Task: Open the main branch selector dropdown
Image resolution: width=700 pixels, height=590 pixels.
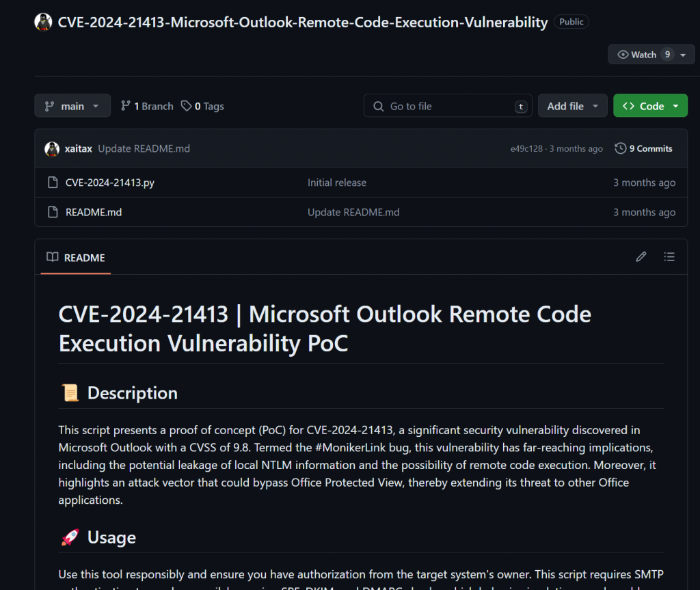Action: click(x=72, y=106)
